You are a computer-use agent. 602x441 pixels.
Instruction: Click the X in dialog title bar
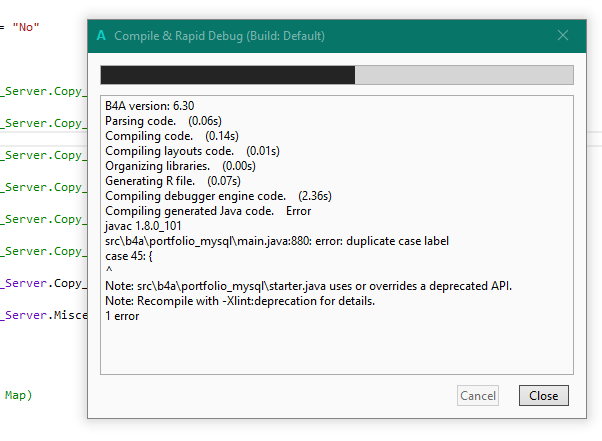pyautogui.click(x=563, y=35)
